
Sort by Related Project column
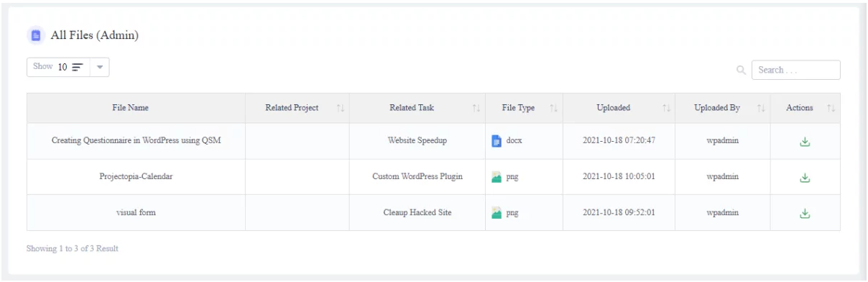(x=341, y=109)
